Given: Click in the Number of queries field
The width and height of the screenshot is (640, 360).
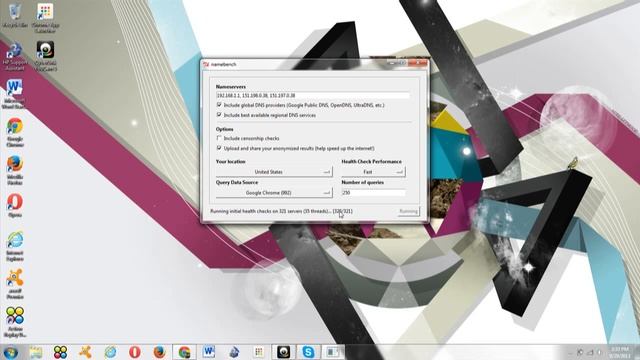Looking at the screenshot, I should pos(373,193).
